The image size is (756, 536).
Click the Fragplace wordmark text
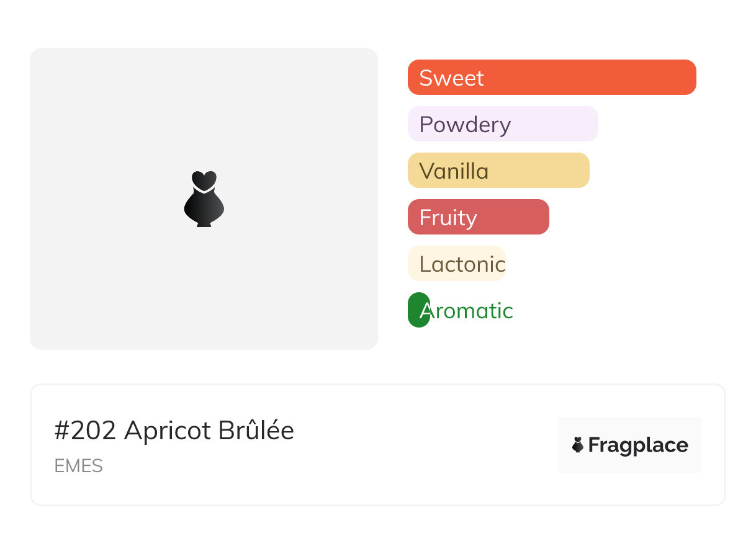point(638,445)
